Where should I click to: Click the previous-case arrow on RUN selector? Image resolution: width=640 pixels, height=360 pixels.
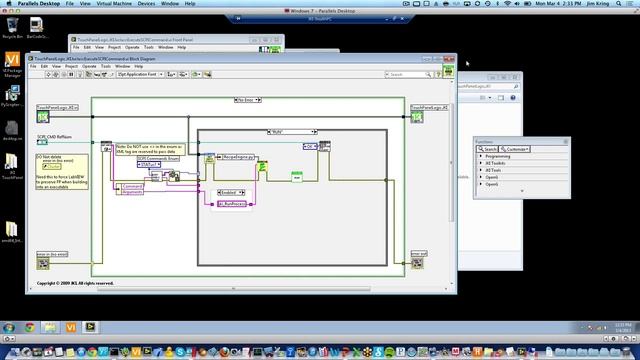click(x=269, y=132)
